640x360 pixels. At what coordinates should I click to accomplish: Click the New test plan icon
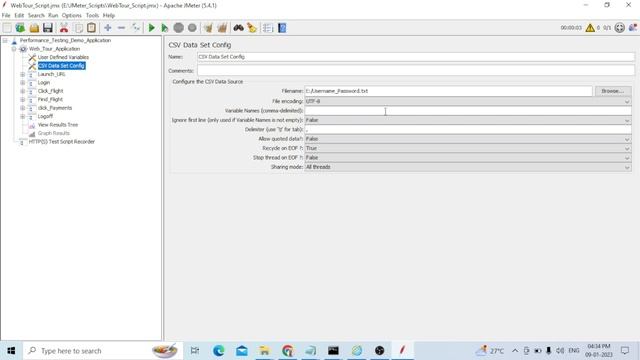7,28
